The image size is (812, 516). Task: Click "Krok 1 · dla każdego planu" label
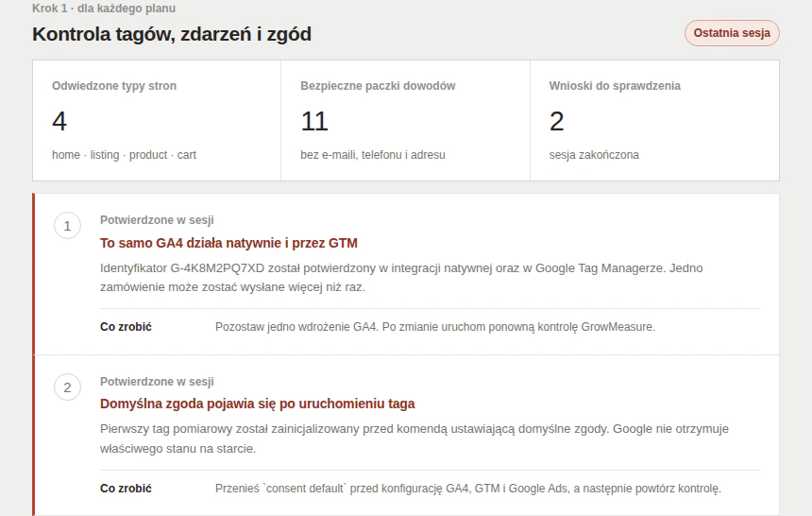click(104, 9)
